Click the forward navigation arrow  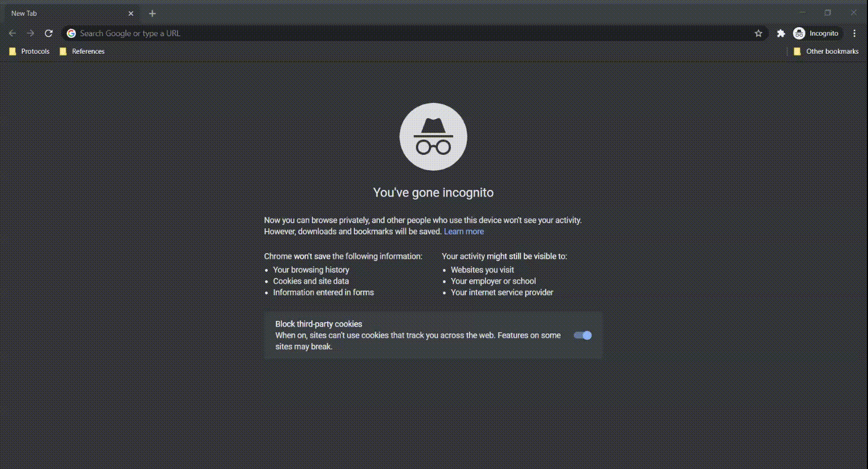tap(31, 33)
